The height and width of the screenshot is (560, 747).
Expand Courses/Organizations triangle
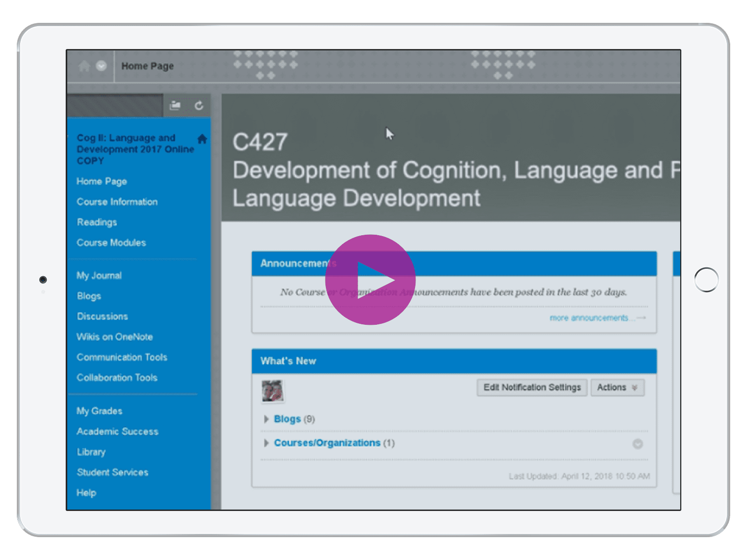click(x=266, y=443)
